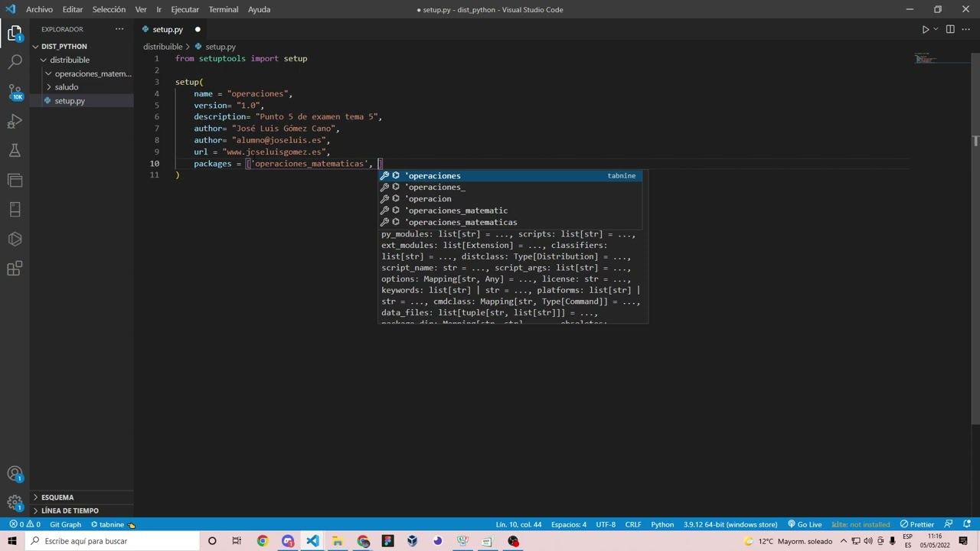Open Task View on the taskbar
The width and height of the screenshot is (980, 551).
pyautogui.click(x=237, y=541)
